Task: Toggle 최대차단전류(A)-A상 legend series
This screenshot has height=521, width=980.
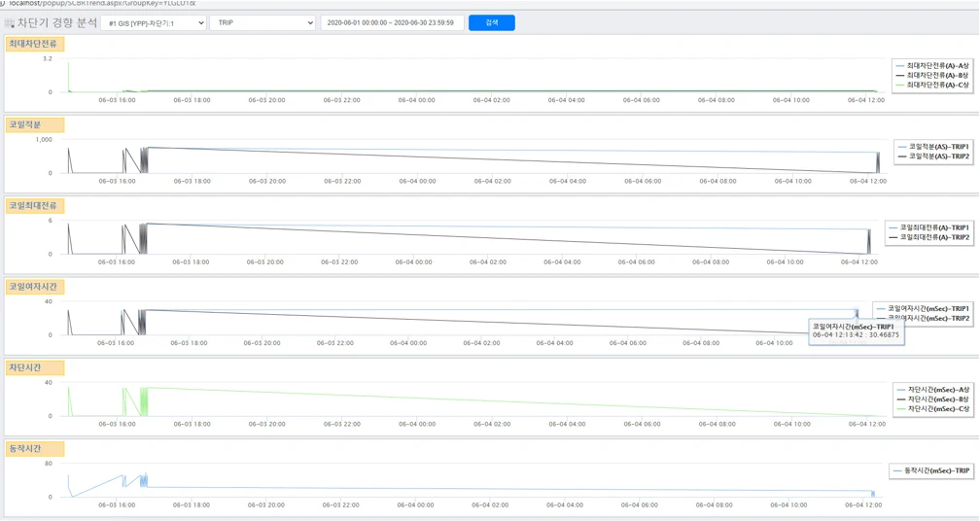Action: [x=932, y=65]
